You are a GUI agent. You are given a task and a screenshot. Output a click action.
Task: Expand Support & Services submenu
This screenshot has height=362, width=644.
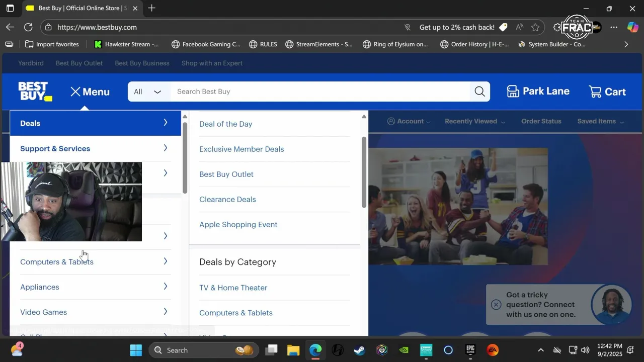pos(96,148)
